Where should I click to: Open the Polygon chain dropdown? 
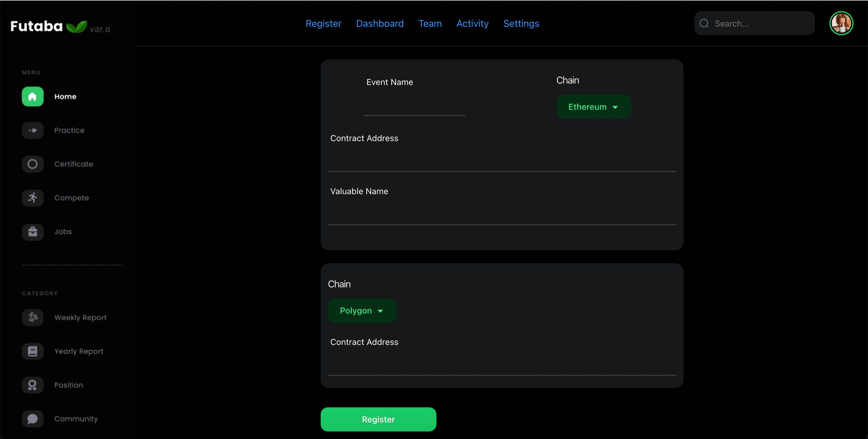pos(362,310)
